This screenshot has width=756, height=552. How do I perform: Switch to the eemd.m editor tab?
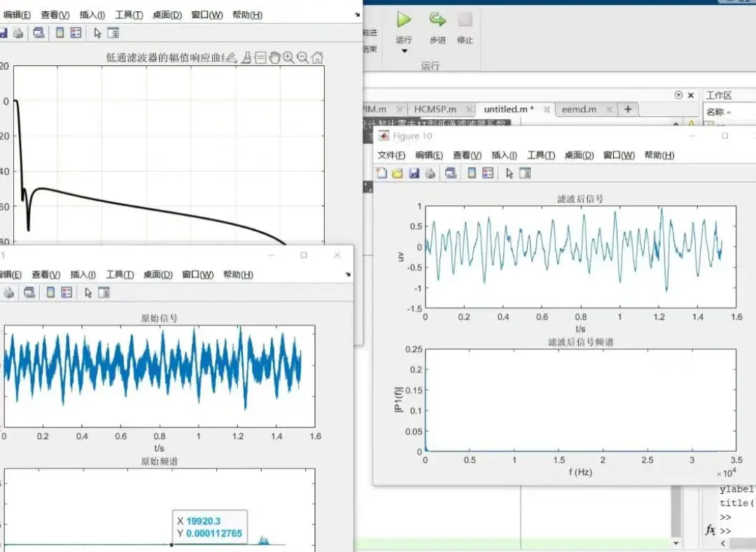click(x=579, y=109)
